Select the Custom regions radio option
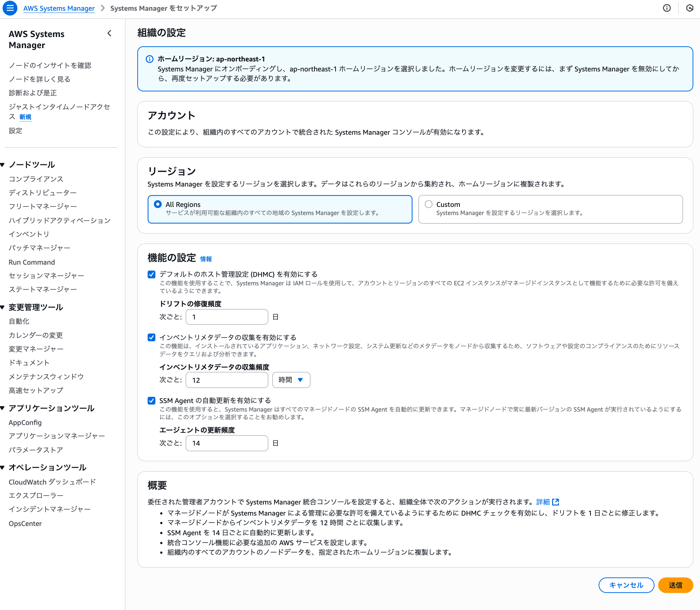 [428, 204]
